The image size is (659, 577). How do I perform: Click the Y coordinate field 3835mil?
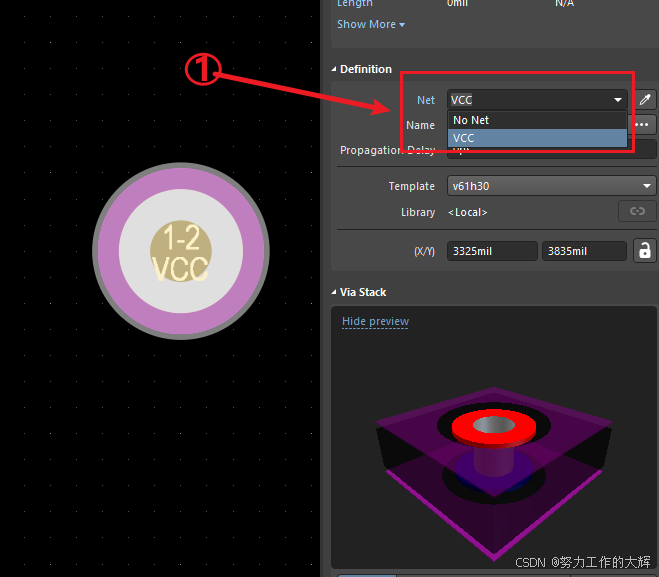584,251
